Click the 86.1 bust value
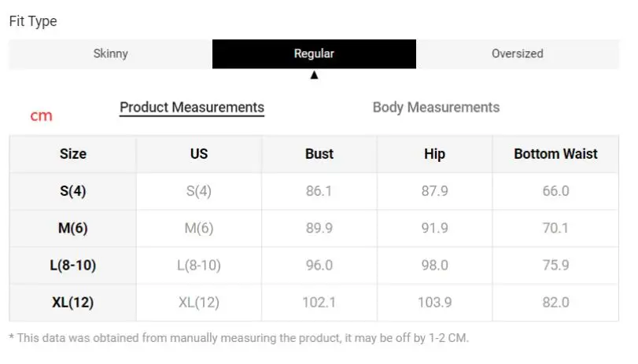 [x=319, y=191]
